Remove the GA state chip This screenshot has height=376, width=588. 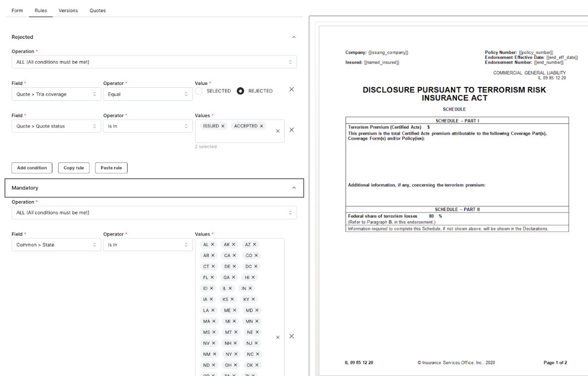234,277
